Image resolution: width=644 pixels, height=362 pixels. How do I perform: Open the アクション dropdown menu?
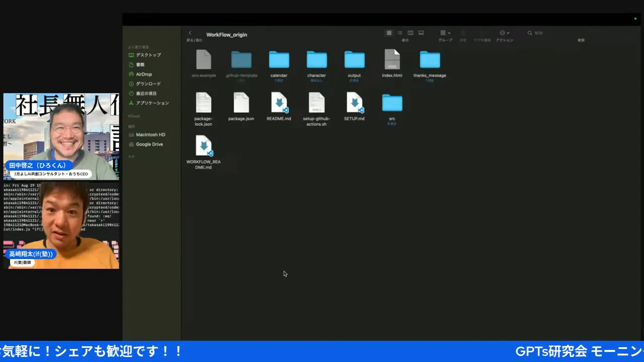point(505,33)
